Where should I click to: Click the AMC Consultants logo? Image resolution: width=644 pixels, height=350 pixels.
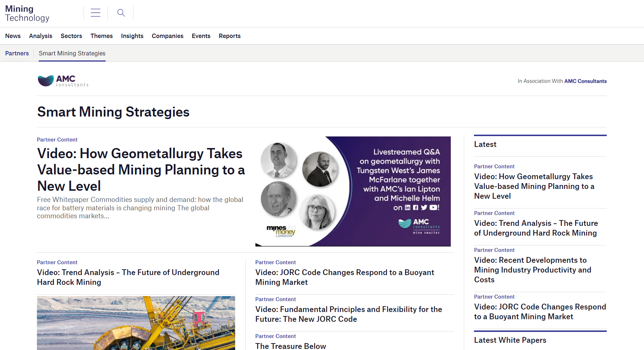click(63, 80)
